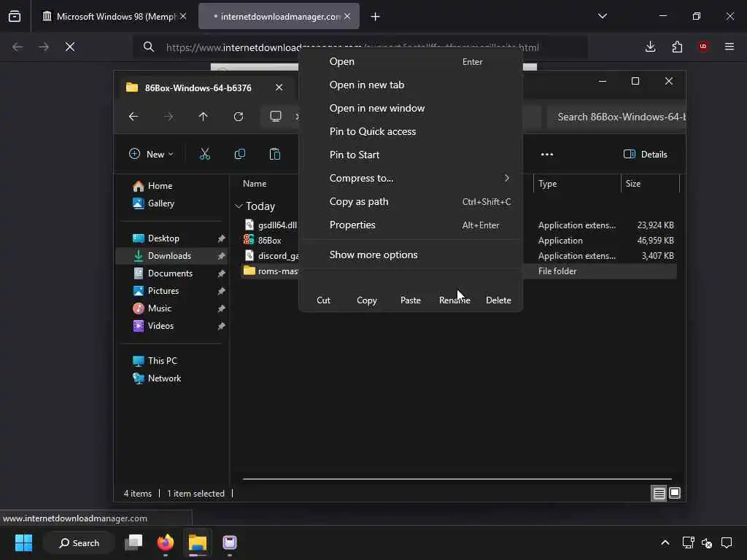The width and height of the screenshot is (747, 560).
Task: Select Pin to Start
Action: (411, 155)
